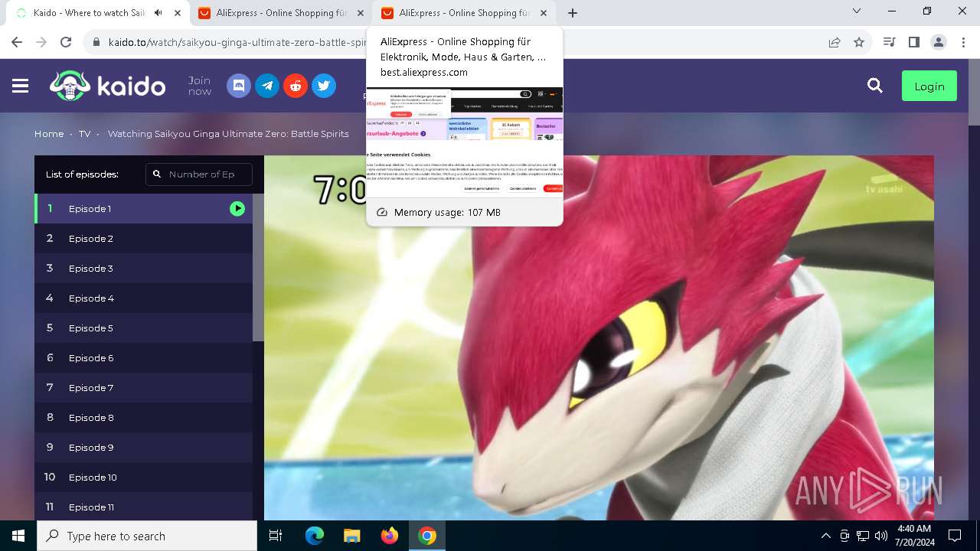Open Chrome tab search dropdown arrow
The width and height of the screenshot is (980, 551).
coord(857,11)
